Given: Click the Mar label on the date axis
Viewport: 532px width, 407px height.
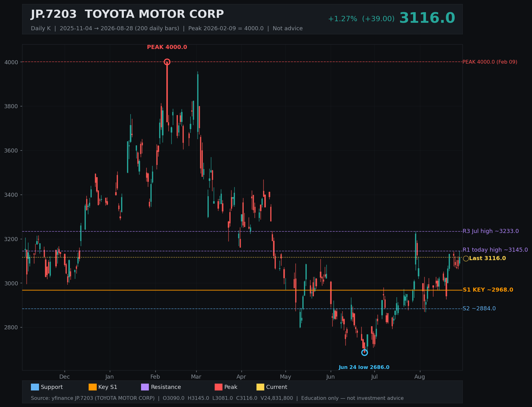Looking at the screenshot, I should (196, 377).
